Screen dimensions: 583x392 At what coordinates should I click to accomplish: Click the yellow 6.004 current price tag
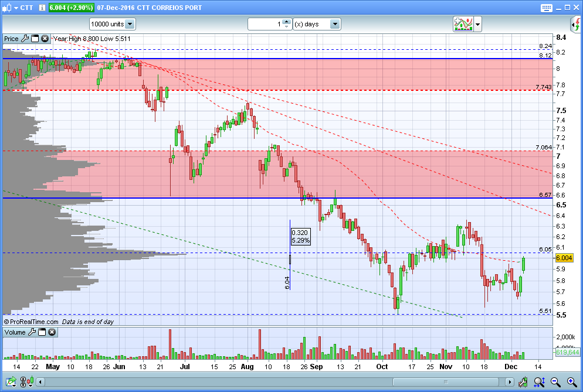coord(564,258)
